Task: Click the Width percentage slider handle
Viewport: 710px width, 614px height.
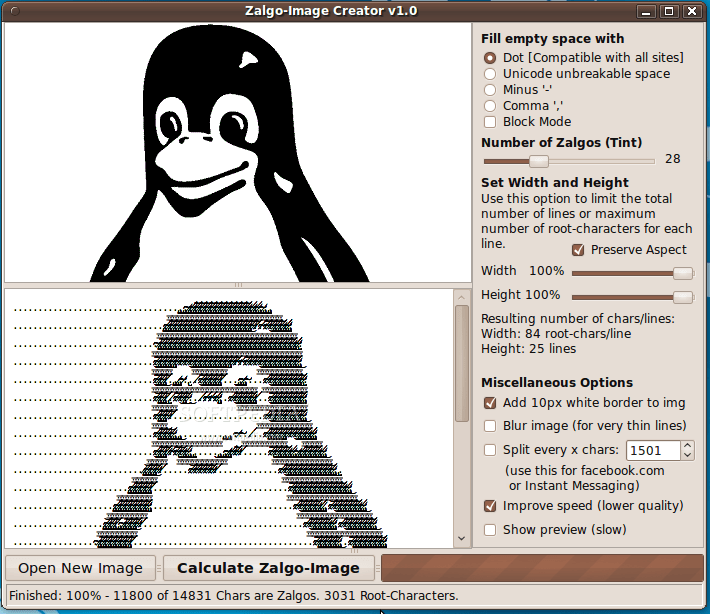Action: (x=683, y=273)
